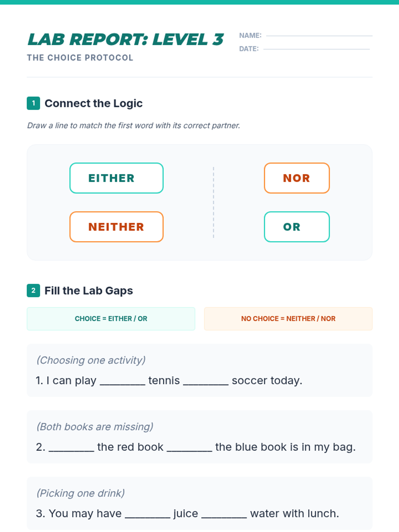Click the dashed divider between word columns
The height and width of the screenshot is (532, 399).
(213, 202)
